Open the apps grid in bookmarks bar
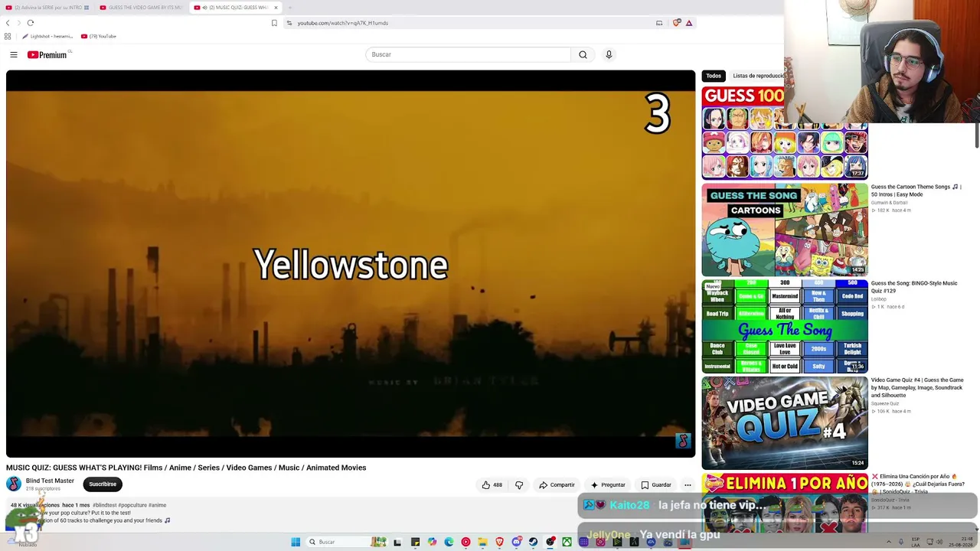The width and height of the screenshot is (980, 551). pos(8,36)
